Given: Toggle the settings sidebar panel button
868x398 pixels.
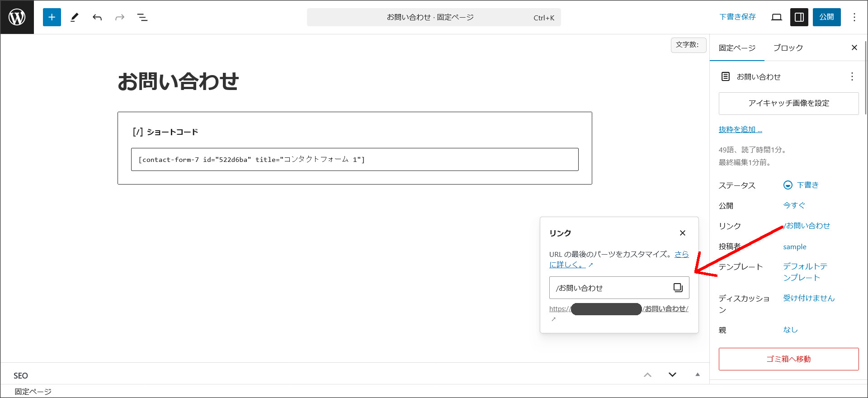Looking at the screenshot, I should [x=799, y=17].
